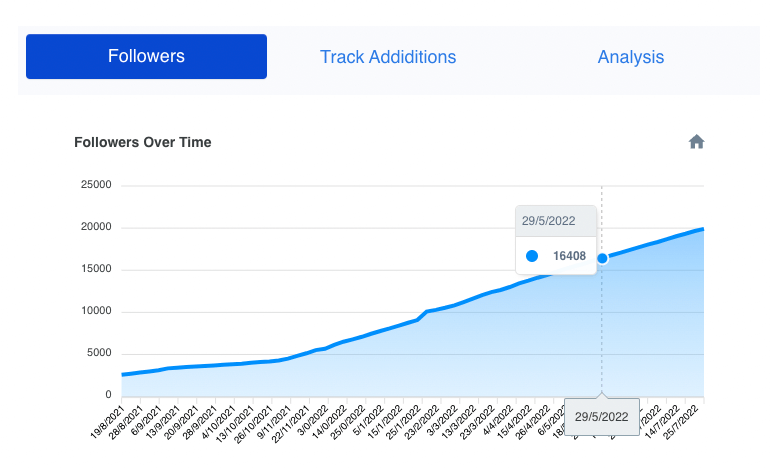This screenshot has width=770, height=468.
Task: Open the Analysis tab
Action: [631, 57]
